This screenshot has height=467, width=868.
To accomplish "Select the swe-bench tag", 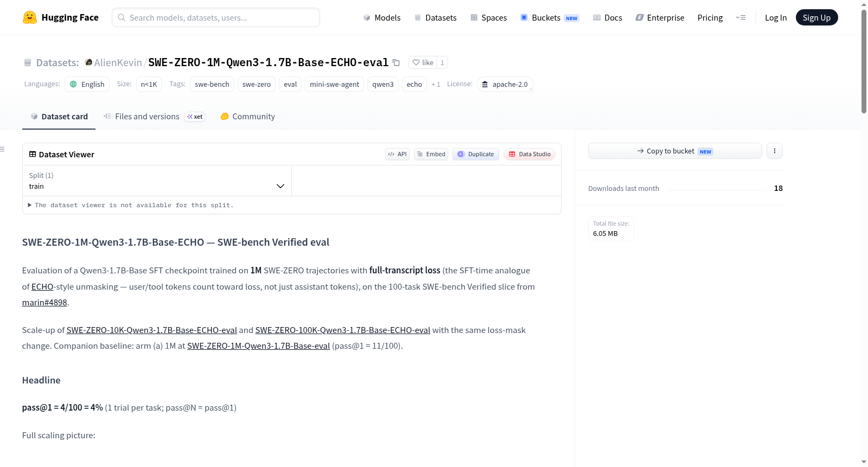I will coord(212,84).
